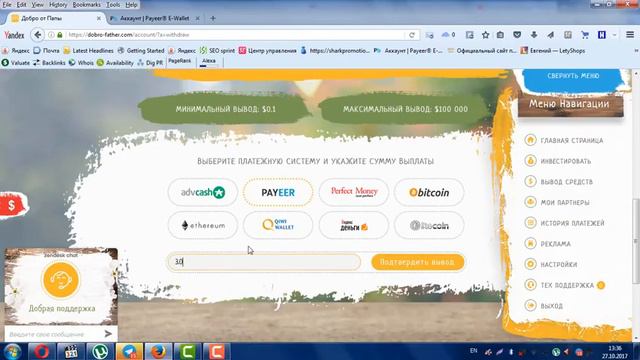
Task: Select the Payeer payment system
Action: pos(278,192)
